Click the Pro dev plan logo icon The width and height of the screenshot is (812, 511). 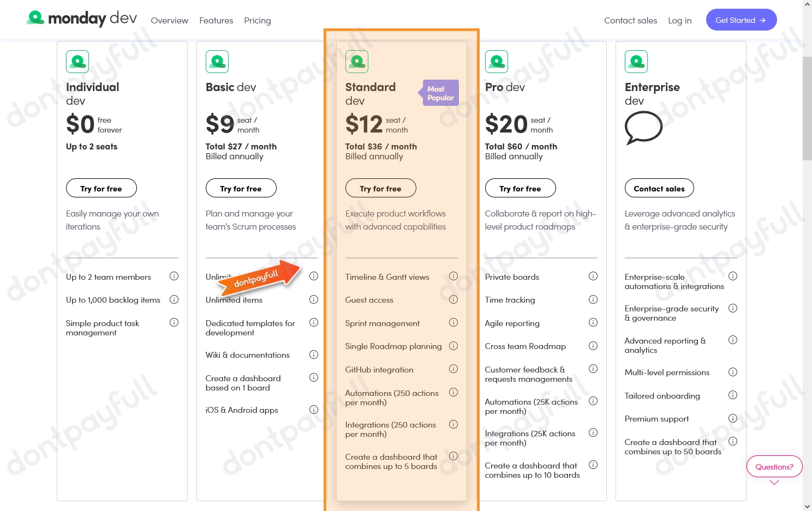tap(496, 61)
